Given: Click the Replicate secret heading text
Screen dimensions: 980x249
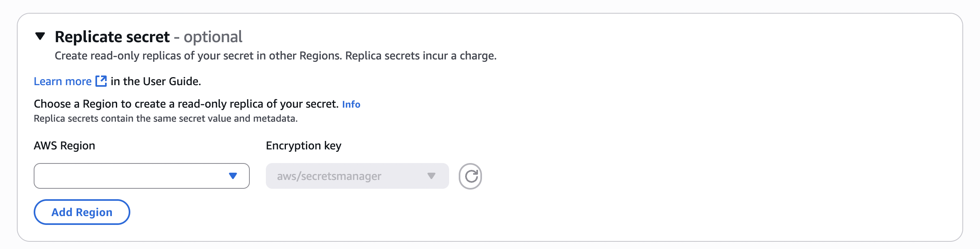Looking at the screenshot, I should 112,37.
